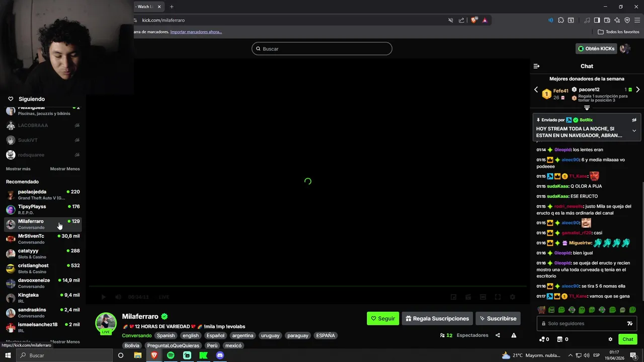
Task: Collapse the chat panel with arrow icon
Action: pos(536,66)
